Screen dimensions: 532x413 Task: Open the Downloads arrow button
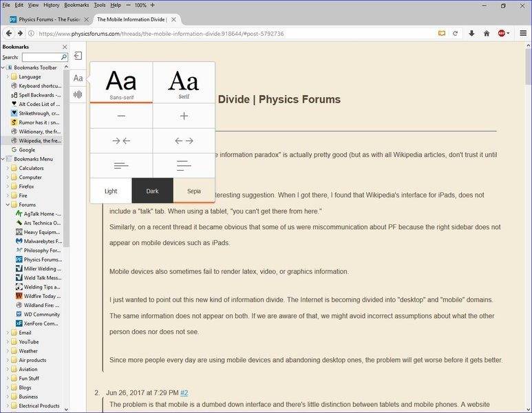(x=471, y=33)
